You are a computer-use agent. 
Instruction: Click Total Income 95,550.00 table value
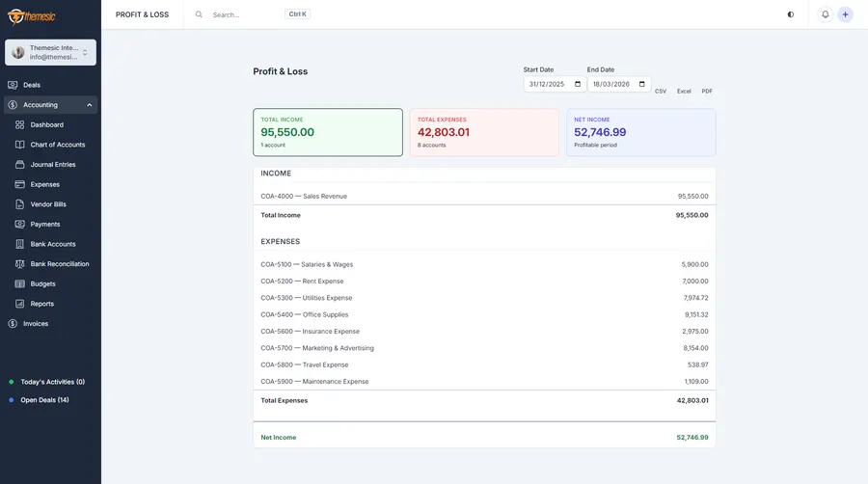[x=692, y=215]
